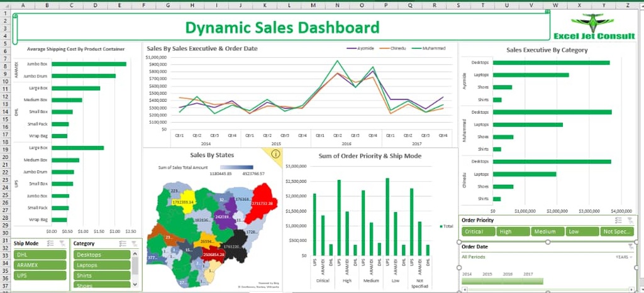The width and height of the screenshot is (644, 293).
Task: Click Low priority UPS column bar
Action: (387, 217)
